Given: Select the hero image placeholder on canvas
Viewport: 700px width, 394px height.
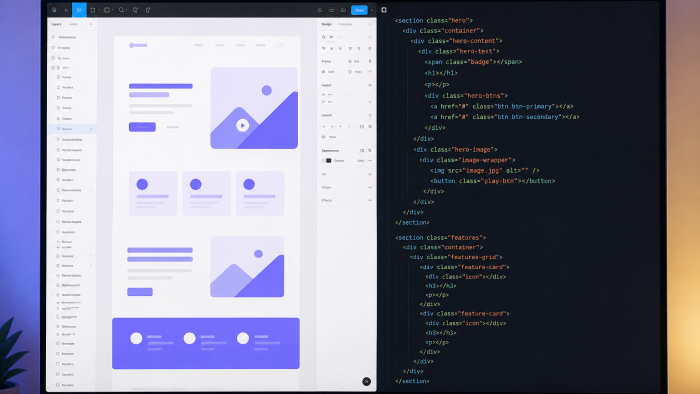Looking at the screenshot, I should pyautogui.click(x=254, y=108).
